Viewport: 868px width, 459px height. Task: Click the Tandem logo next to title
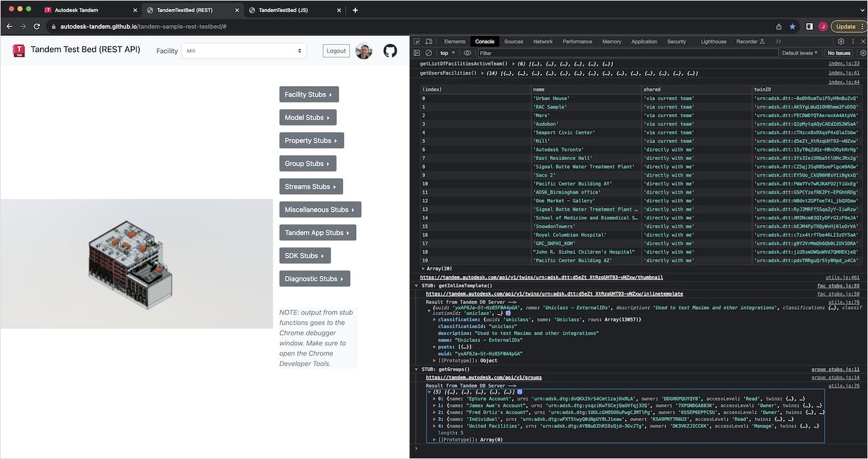[19, 51]
